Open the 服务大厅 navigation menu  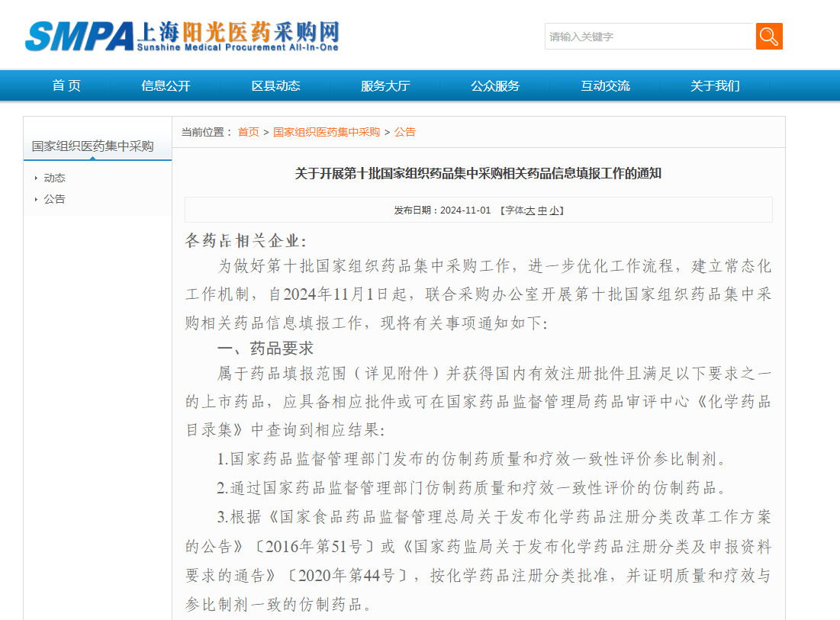385,85
